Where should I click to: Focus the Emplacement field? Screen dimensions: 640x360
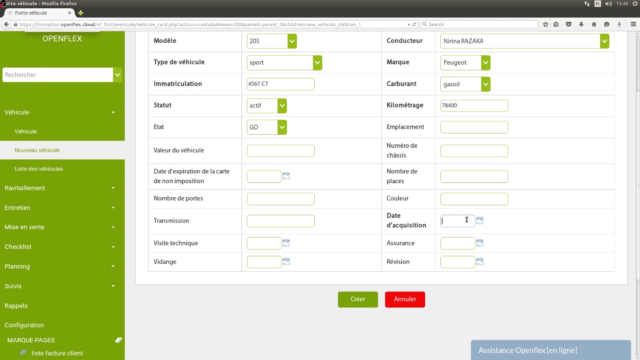point(474,127)
